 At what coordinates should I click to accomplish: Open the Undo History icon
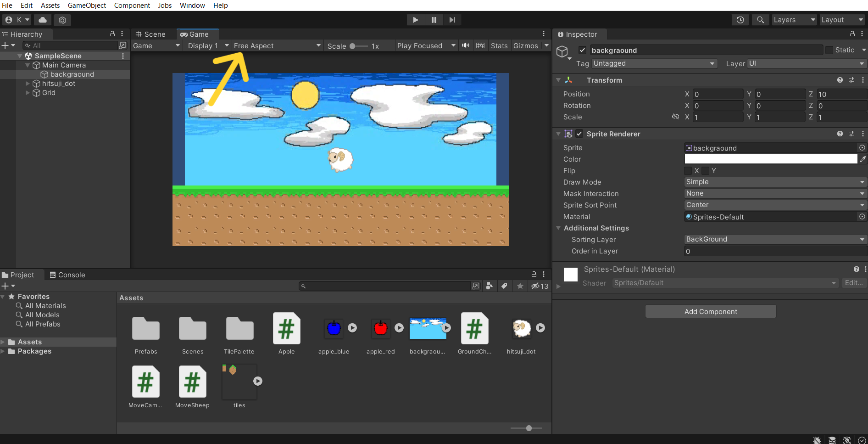click(x=740, y=20)
